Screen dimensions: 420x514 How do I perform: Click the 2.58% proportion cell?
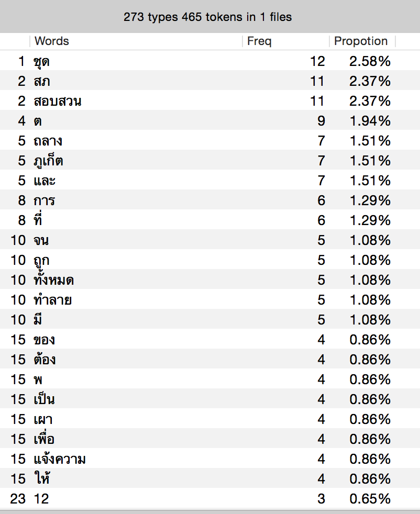(x=370, y=62)
